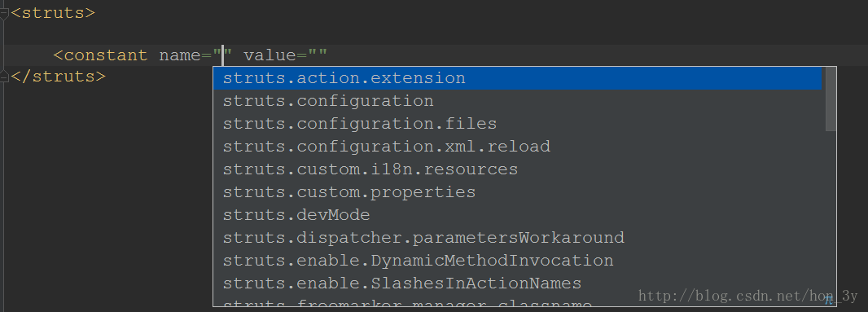Image resolution: width=868 pixels, height=312 pixels.
Task: Click the opening struts tag text
Action: point(53,13)
